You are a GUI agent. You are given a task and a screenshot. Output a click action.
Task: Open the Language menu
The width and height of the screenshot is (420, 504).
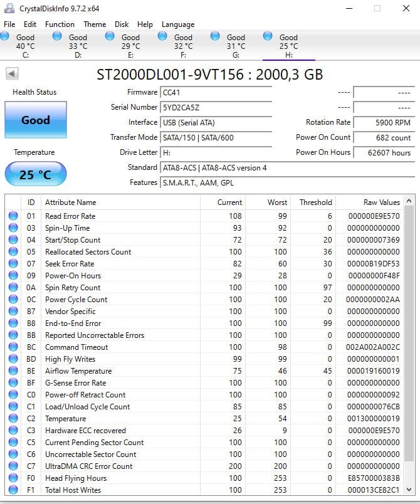[x=177, y=24]
